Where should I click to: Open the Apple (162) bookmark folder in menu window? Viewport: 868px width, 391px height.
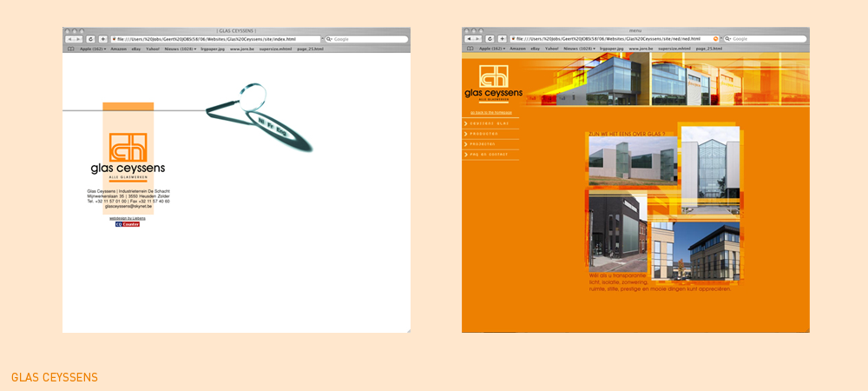coord(492,49)
